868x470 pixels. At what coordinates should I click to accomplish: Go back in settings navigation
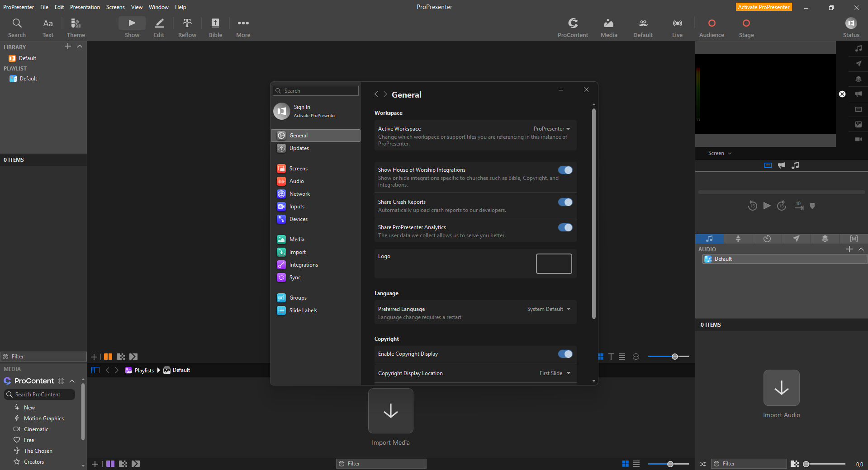[x=376, y=94]
